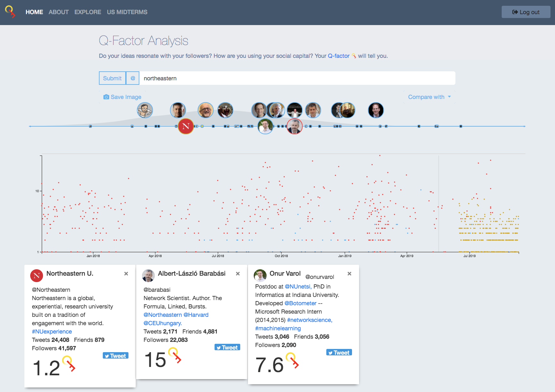Close the Albert-László Barabási card
The width and height of the screenshot is (555, 392).
pos(238,273)
